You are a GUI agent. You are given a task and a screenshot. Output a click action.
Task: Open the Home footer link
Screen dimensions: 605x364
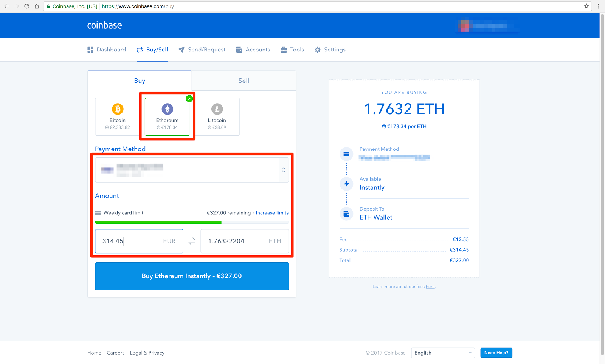tap(94, 353)
